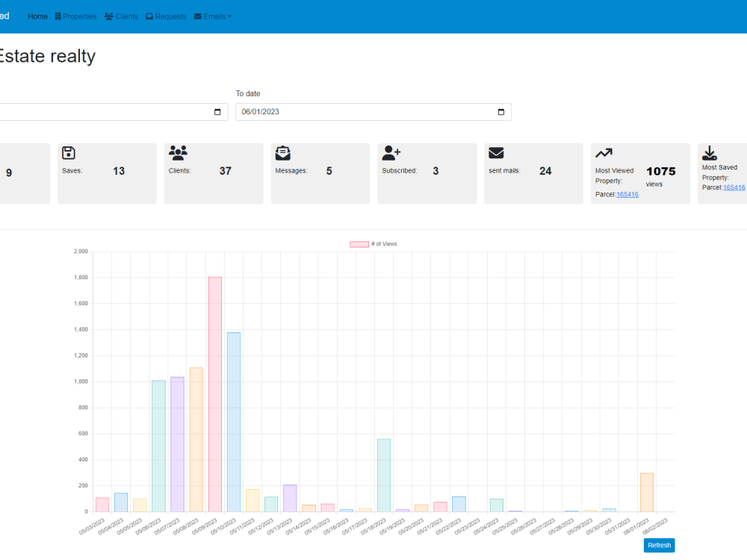Click the Saves floppy disk icon
747x560 pixels.
(69, 153)
